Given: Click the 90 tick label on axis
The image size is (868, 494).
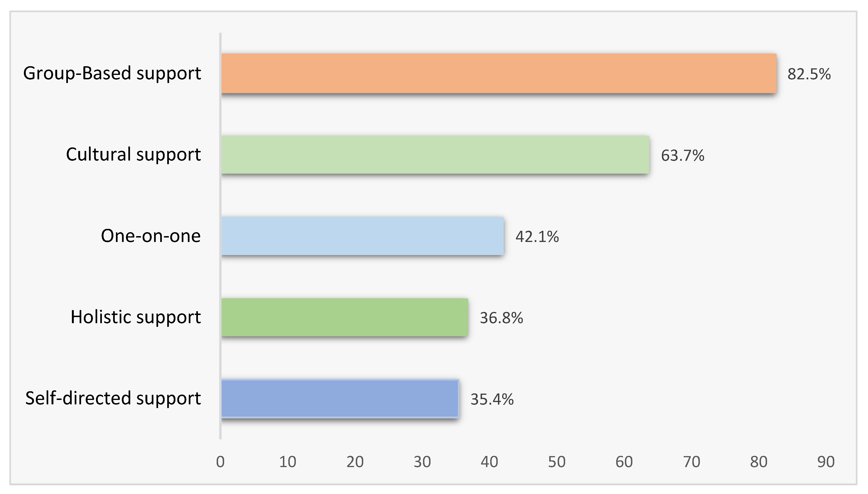Looking at the screenshot, I should pos(826,462).
